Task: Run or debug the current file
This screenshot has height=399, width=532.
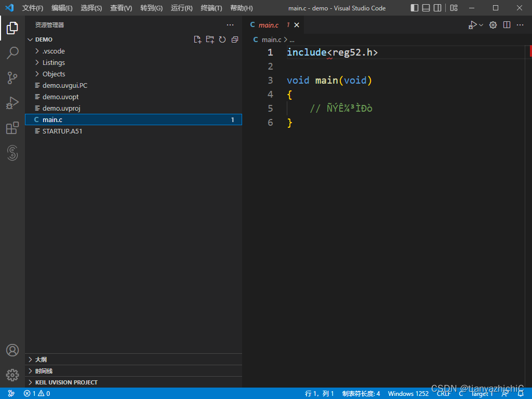Action: [x=473, y=25]
